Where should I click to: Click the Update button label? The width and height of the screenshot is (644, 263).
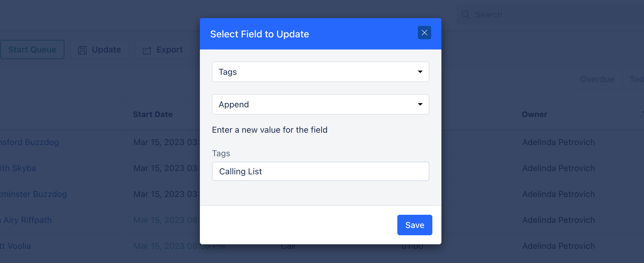click(106, 49)
